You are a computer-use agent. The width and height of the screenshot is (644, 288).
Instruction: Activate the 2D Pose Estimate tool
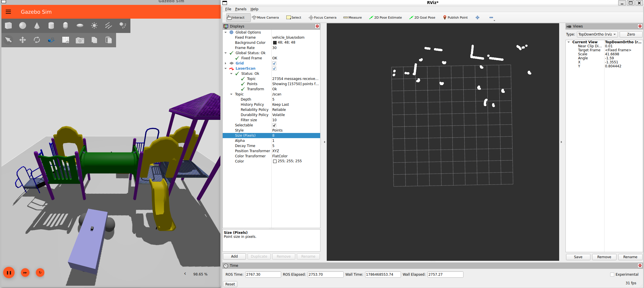(385, 17)
